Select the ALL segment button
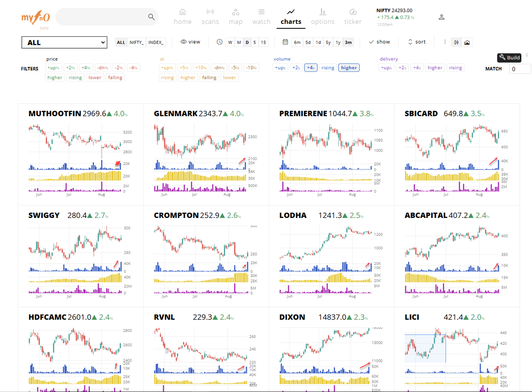Screen dimensions: 532x392 point(121,43)
